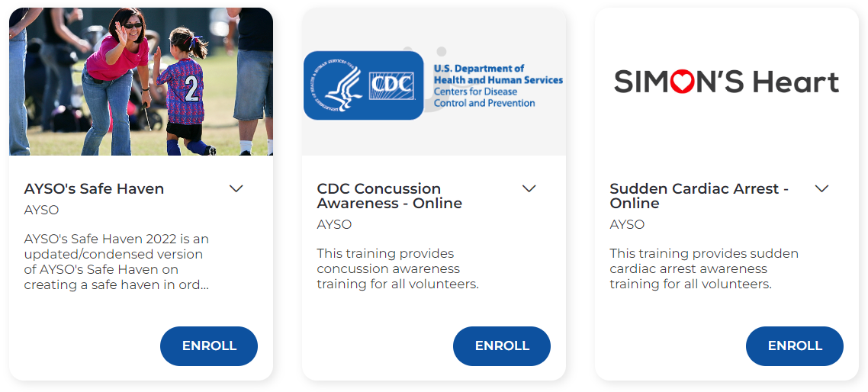868x392 pixels.
Task: Click the CDC square logo icon
Action: [x=392, y=86]
